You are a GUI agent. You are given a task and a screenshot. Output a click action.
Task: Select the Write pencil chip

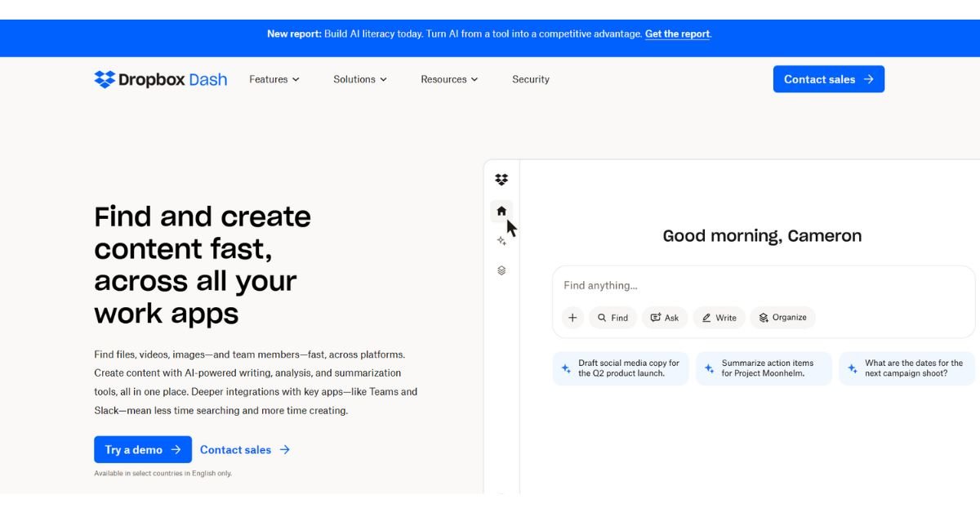coord(719,317)
